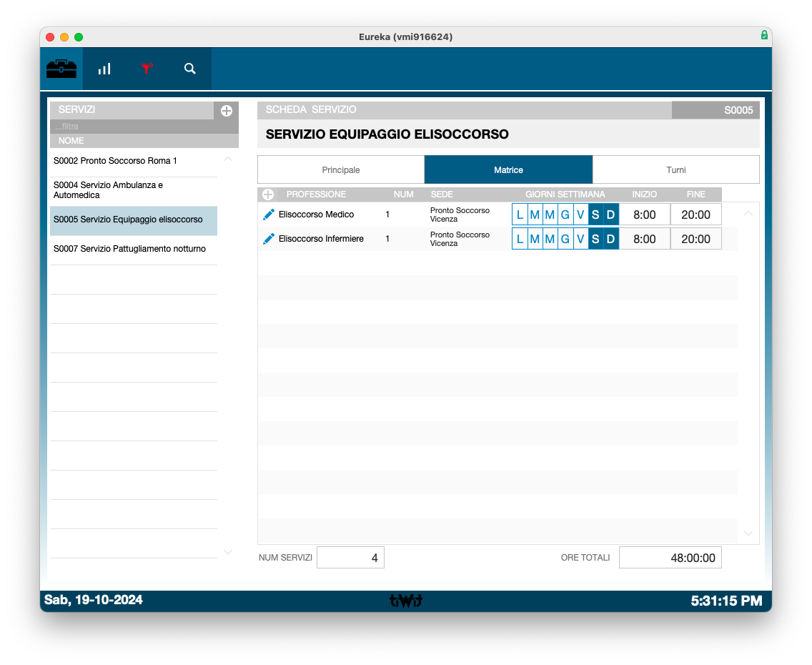Edit the Elisoccorso Infermiere row
The width and height of the screenshot is (812, 665).
268,239
